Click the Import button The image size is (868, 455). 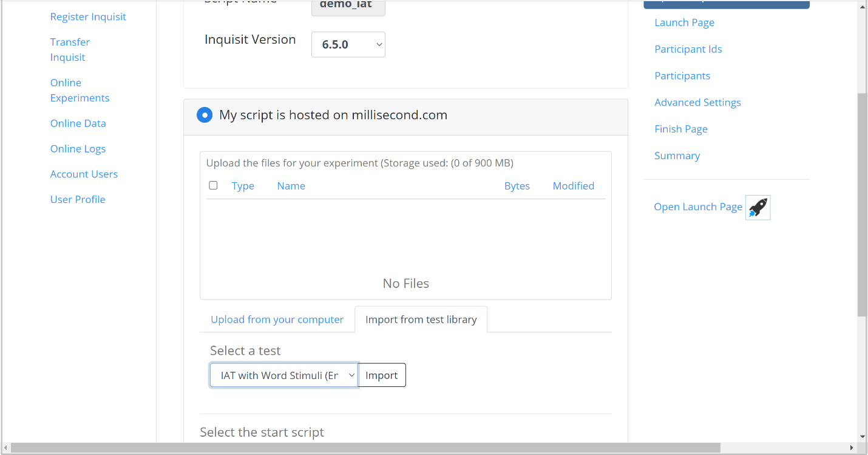tap(382, 375)
